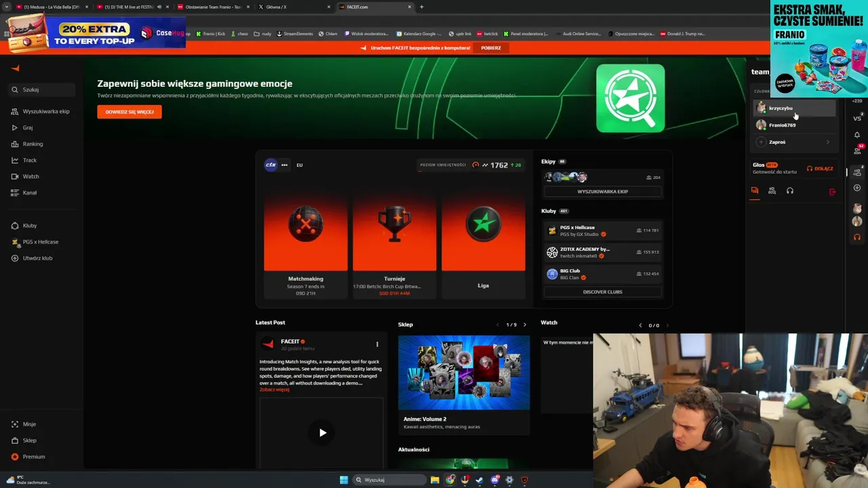Click Zobacz więcej link in post
This screenshot has width=868, height=488.
pos(274,390)
